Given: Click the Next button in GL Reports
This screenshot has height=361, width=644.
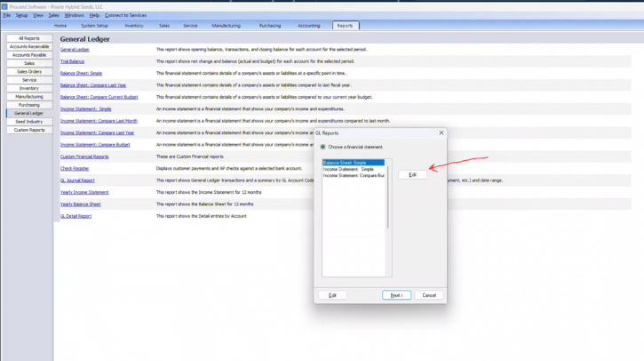Looking at the screenshot, I should click(397, 295).
